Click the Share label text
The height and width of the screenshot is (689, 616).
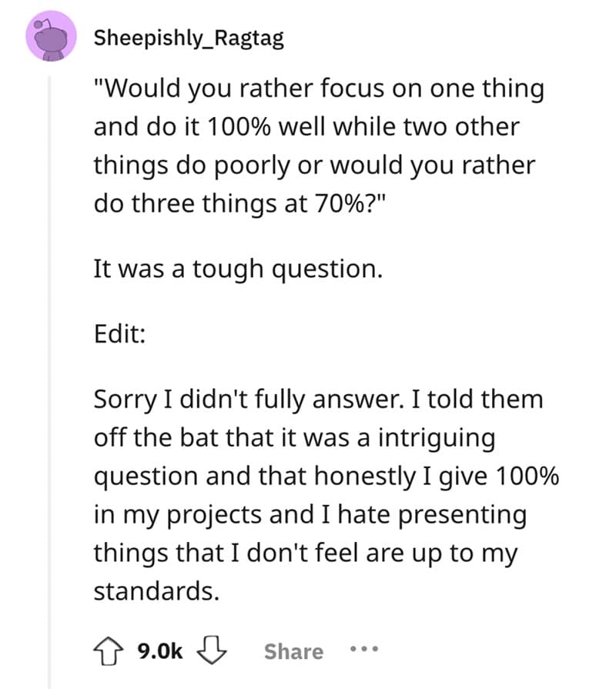pos(293,651)
